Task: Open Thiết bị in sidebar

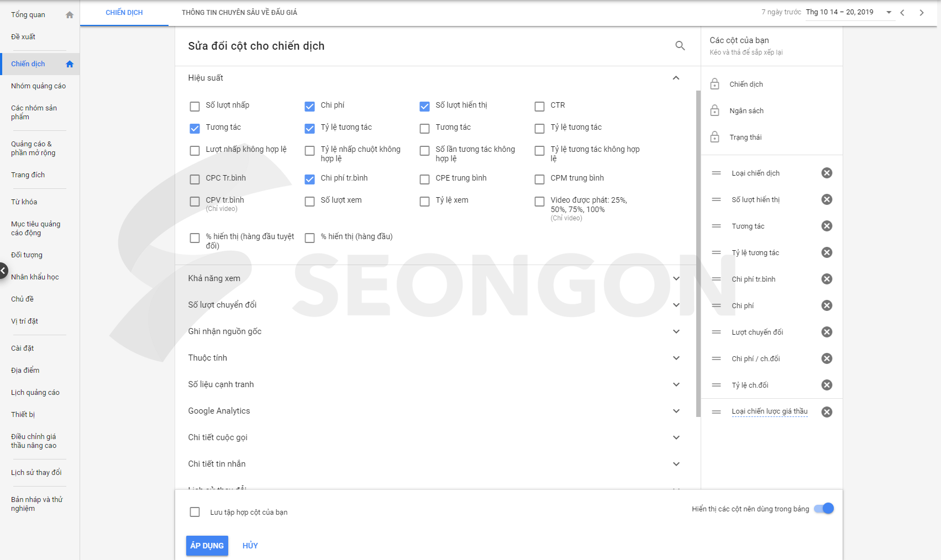Action: coord(23,415)
